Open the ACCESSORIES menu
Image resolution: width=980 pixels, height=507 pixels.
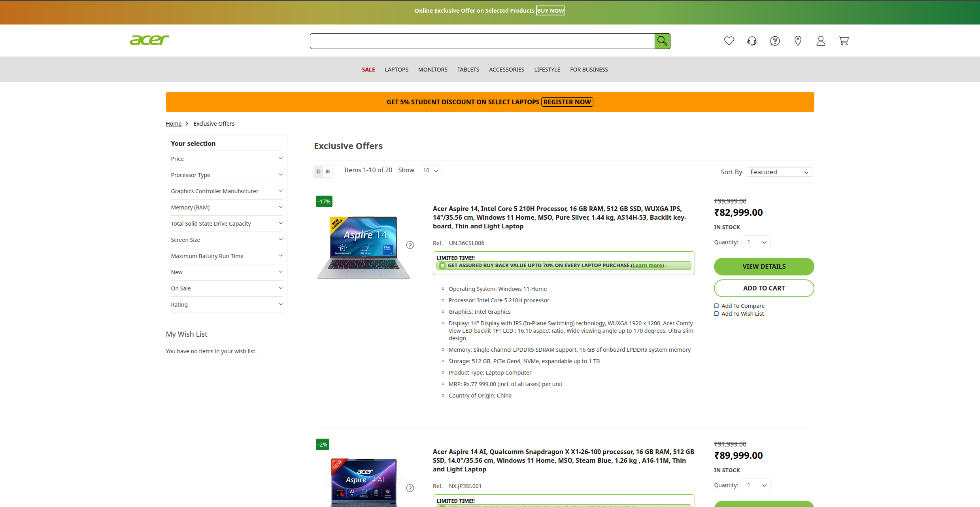click(x=506, y=70)
